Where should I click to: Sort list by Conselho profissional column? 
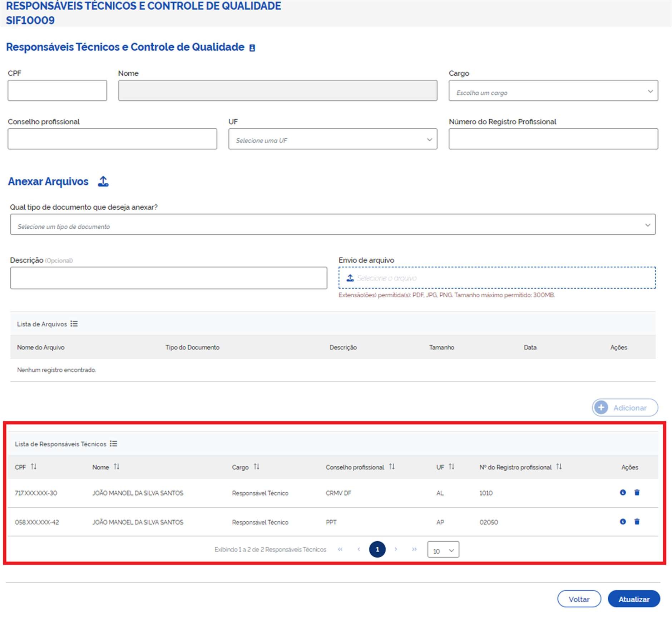tap(392, 467)
